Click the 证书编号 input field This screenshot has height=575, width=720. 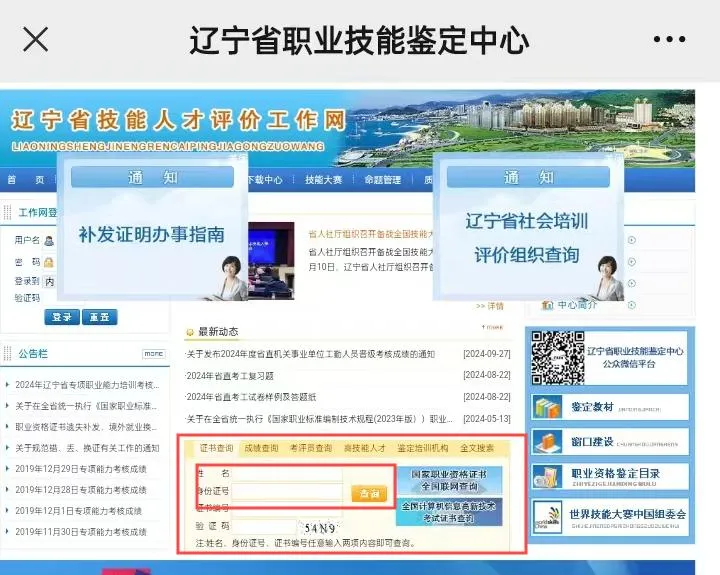coord(287,509)
